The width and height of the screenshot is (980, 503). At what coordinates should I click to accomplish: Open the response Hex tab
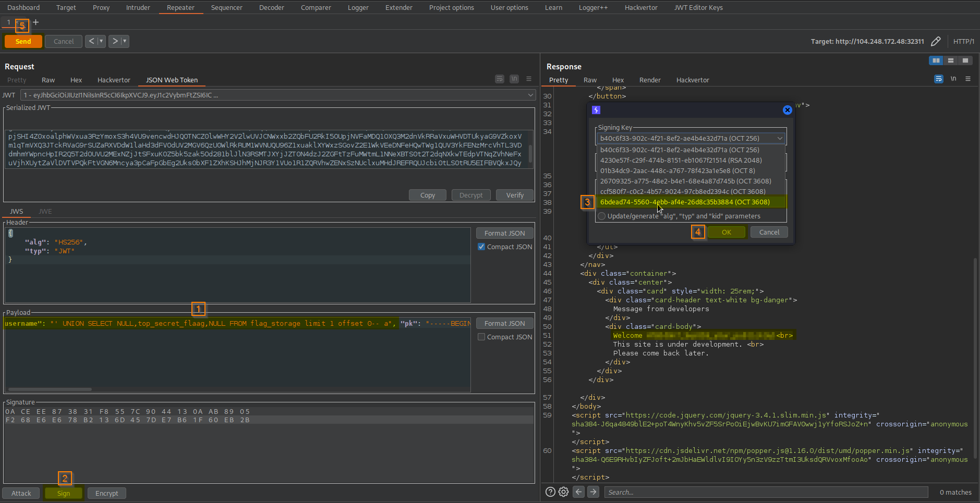[x=618, y=80]
